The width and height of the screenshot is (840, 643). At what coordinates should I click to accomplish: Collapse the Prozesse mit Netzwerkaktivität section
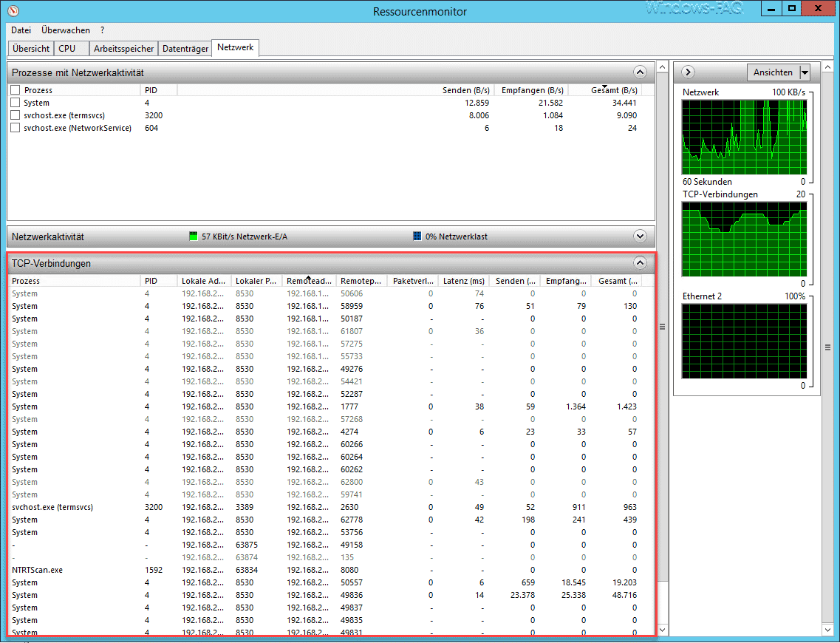click(640, 72)
